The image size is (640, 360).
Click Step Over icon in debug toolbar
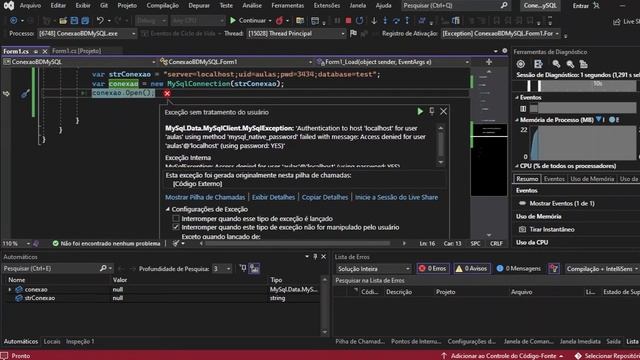(x=396, y=20)
